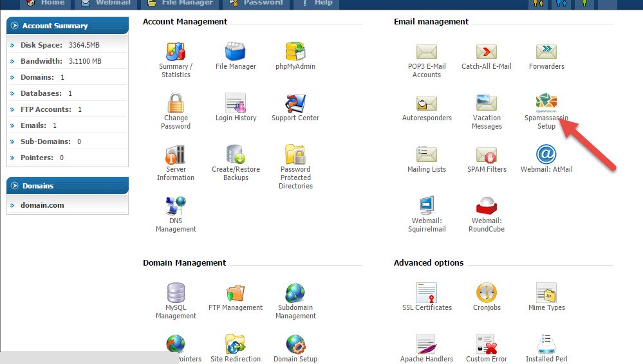Image resolution: width=643 pixels, height=364 pixels.
Task: Open the phpMyAdmin icon
Action: click(x=295, y=51)
